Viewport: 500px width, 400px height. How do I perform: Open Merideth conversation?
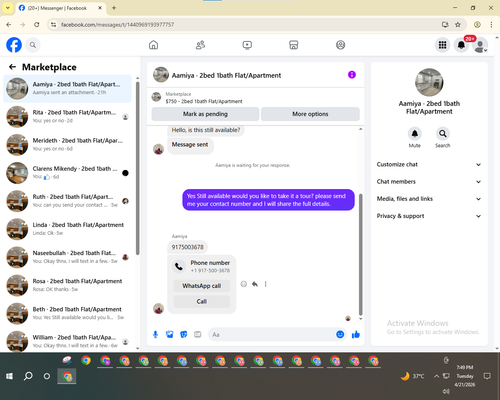click(67, 145)
